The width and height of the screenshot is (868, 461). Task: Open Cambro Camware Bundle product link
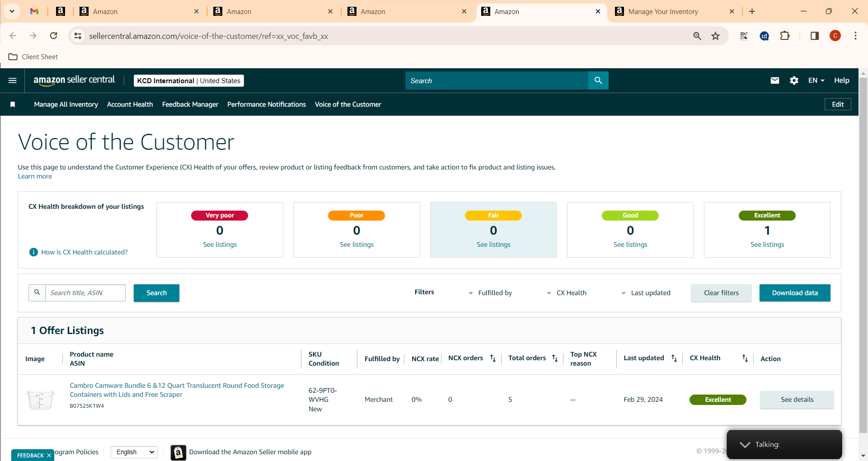pyautogui.click(x=177, y=390)
